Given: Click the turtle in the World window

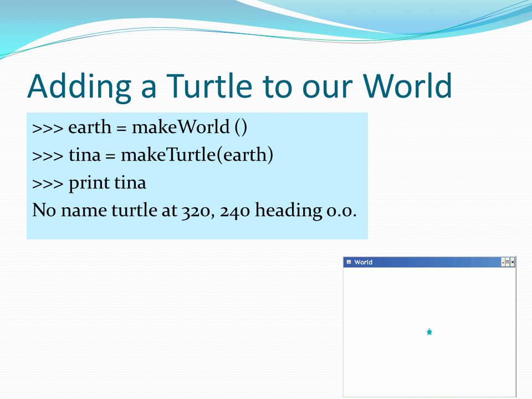Looking at the screenshot, I should (429, 332).
